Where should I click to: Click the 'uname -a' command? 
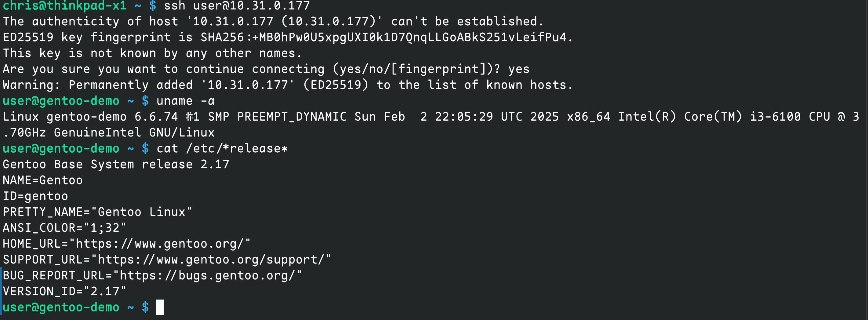click(185, 101)
